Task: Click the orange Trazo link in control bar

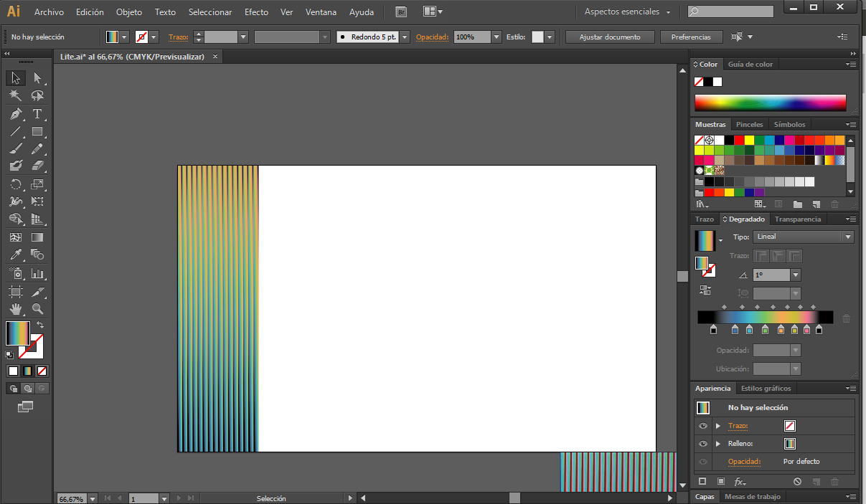Action: (177, 37)
